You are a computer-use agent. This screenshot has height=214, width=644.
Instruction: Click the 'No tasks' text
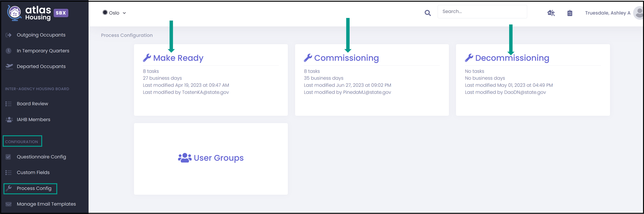tap(475, 71)
